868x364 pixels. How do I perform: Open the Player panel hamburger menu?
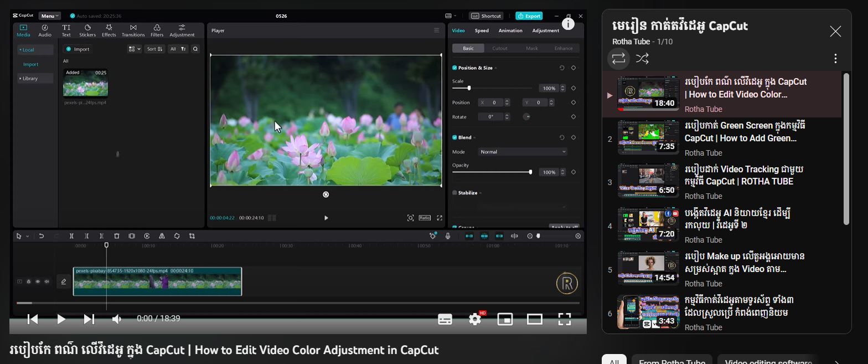pos(436,30)
